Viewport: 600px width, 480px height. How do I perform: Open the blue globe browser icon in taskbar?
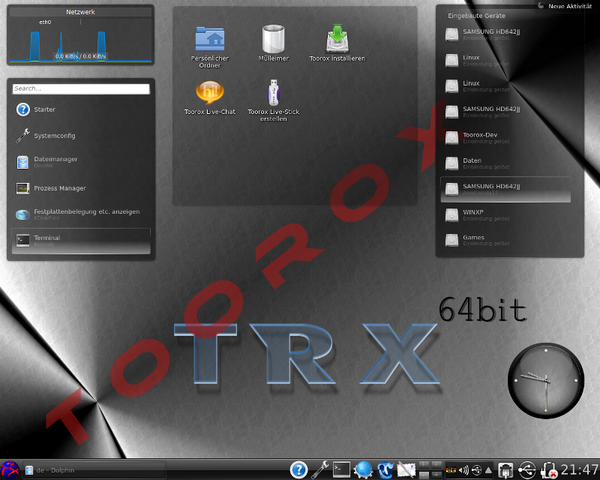[363, 470]
